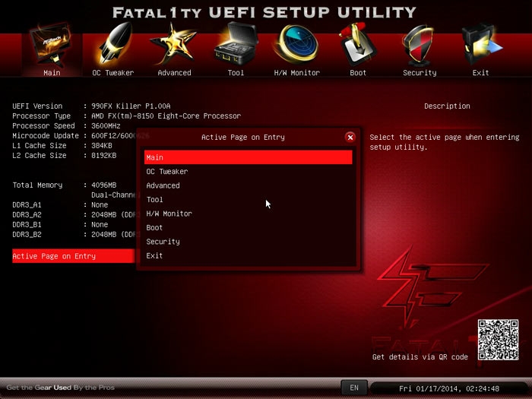Click the DDR3_B1 label
Viewport: 532px width, 399px height.
pyautogui.click(x=27, y=225)
